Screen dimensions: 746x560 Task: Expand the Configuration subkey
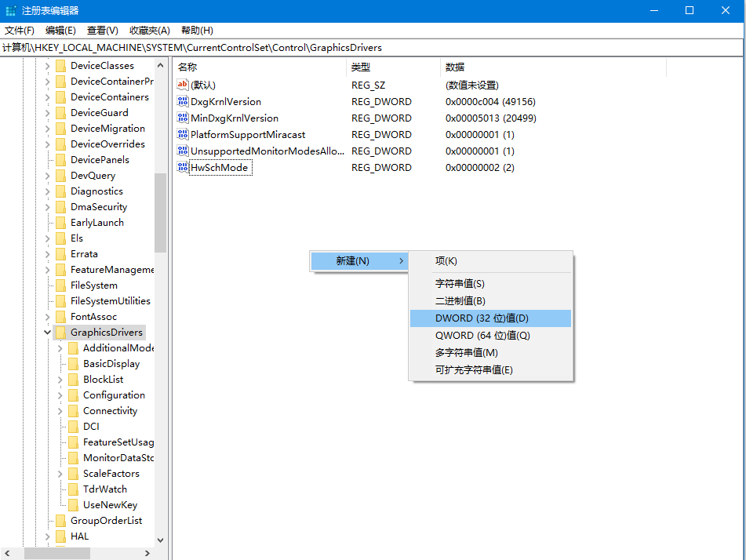pos(59,395)
